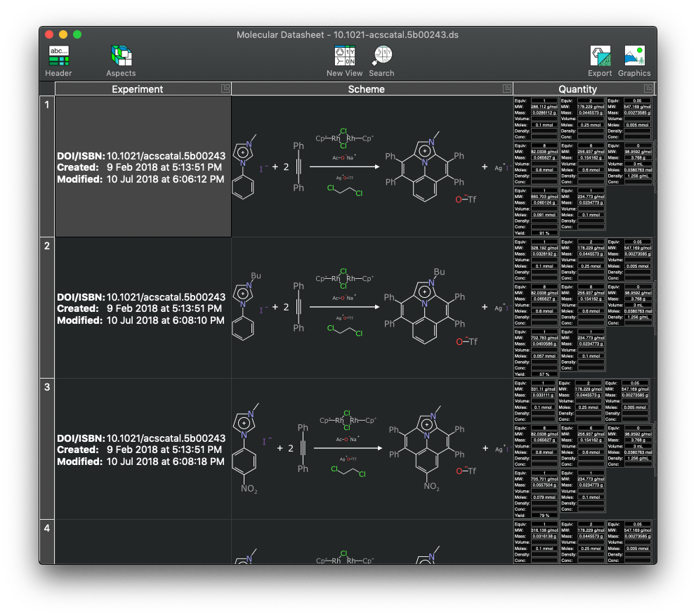Select the Experiment cell in row 1

click(x=143, y=167)
